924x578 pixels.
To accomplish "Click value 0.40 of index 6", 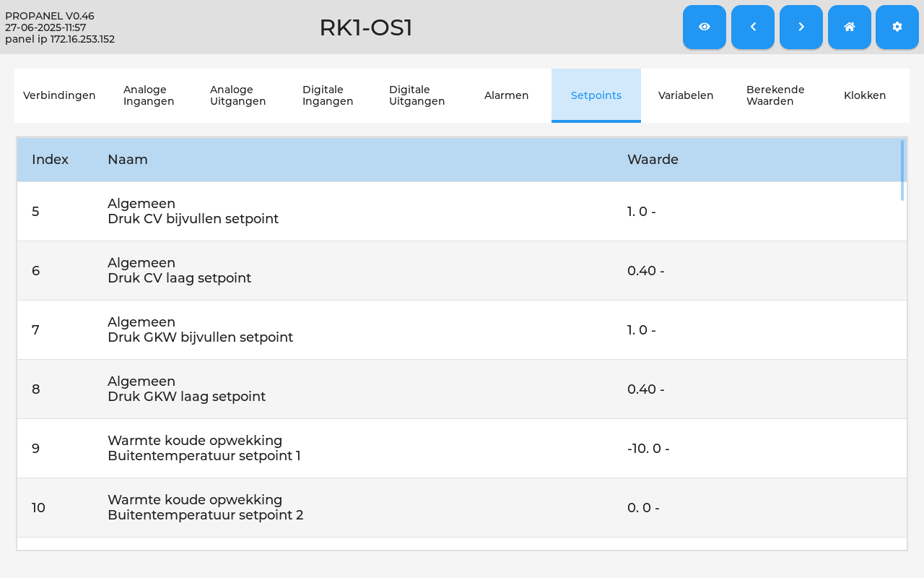I will click(x=646, y=271).
